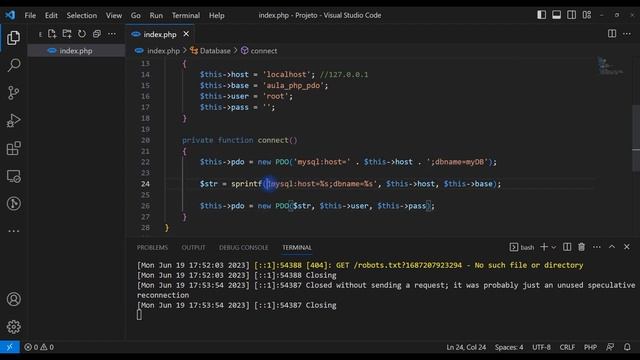Open the View menu
640x360 pixels.
(x=114, y=15)
